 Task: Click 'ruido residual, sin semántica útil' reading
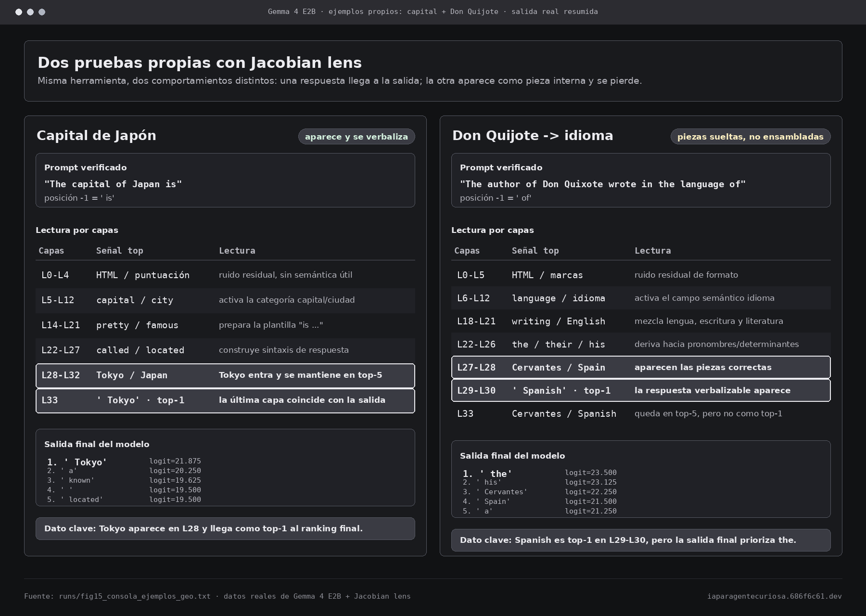point(286,275)
